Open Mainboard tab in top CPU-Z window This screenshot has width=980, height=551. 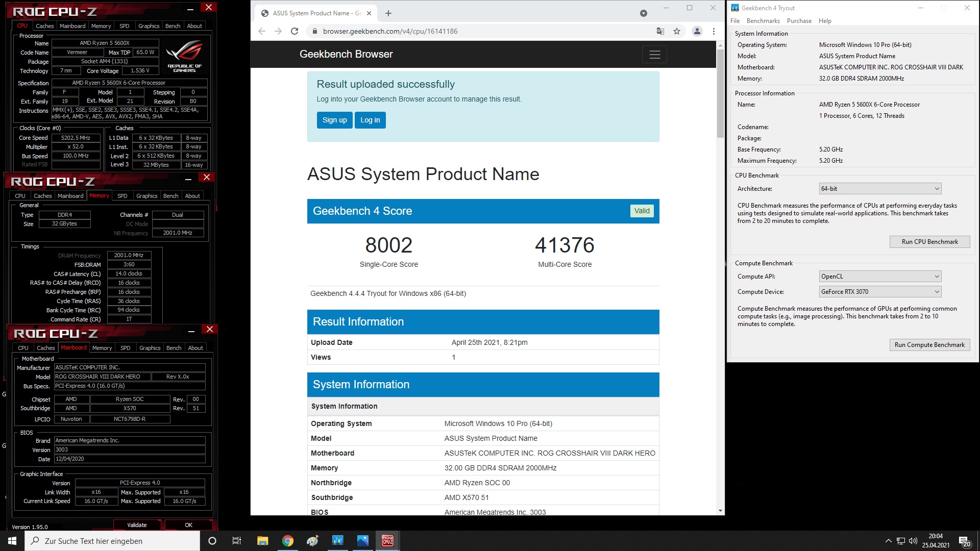pos(72,26)
